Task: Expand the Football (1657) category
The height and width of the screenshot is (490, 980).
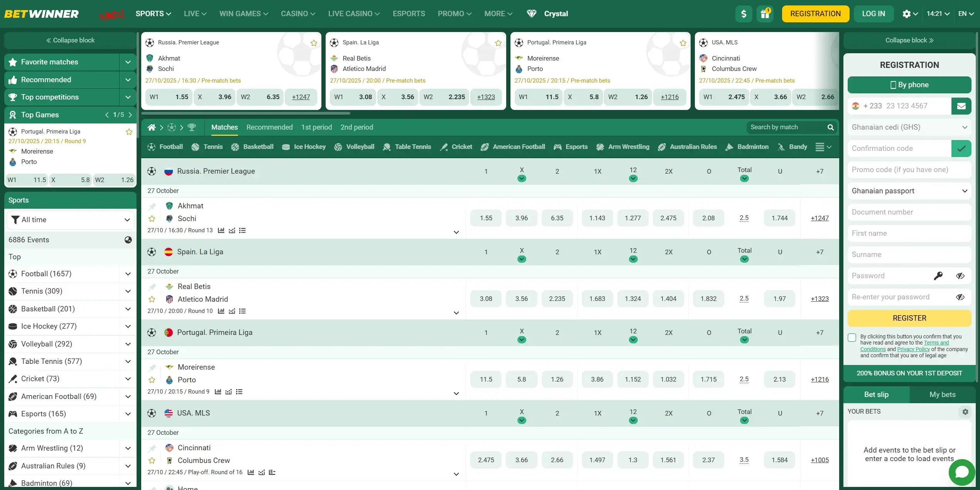Action: 128,274
